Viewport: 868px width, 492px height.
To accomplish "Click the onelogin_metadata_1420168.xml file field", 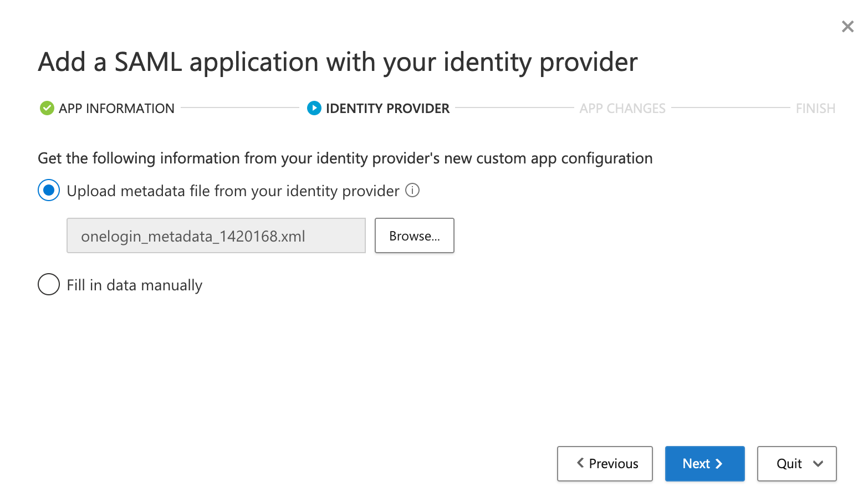I will point(216,236).
